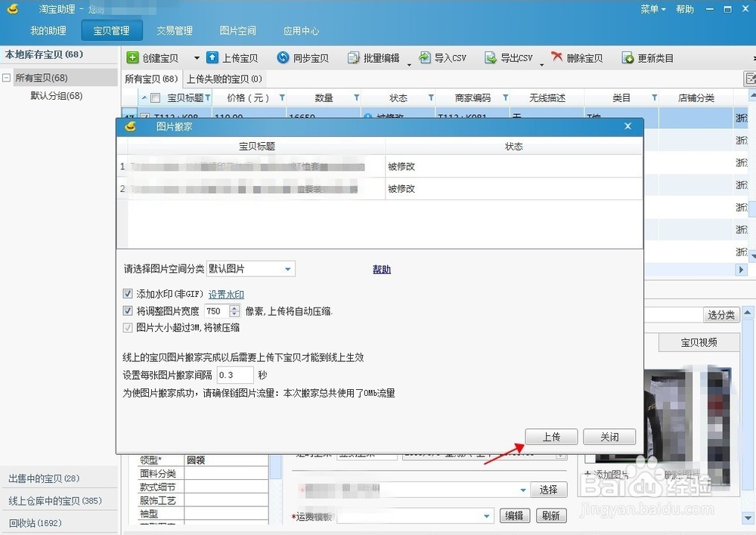Open the 菜单 menu
The image size is (756, 535).
[650, 9]
